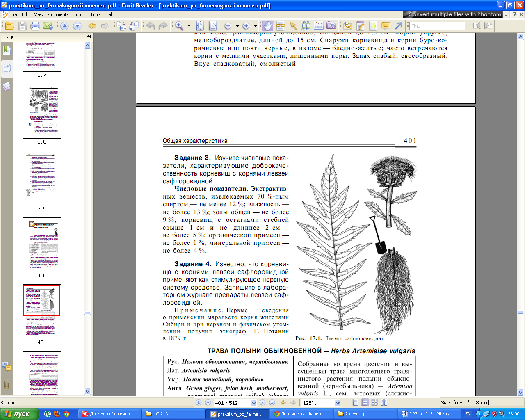This screenshot has height=420, width=525.
Task: Click status bar next page button
Action: [262, 403]
